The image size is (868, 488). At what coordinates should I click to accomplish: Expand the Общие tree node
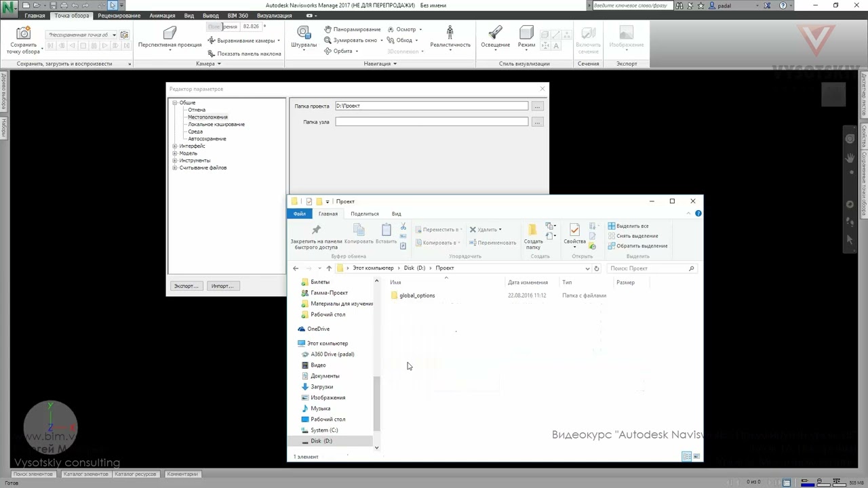click(x=175, y=102)
